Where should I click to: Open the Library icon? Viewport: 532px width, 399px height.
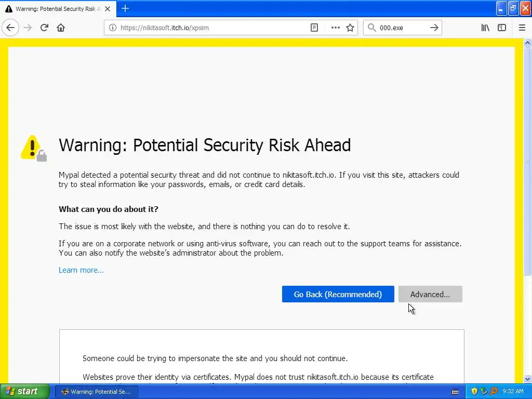click(x=485, y=28)
